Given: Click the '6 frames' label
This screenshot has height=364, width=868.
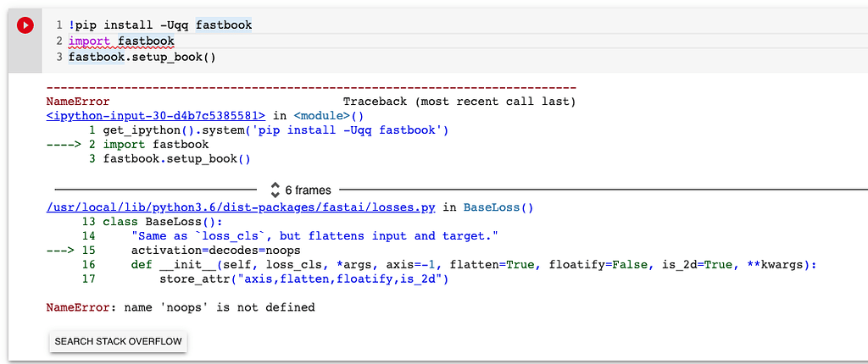Looking at the screenshot, I should (308, 190).
